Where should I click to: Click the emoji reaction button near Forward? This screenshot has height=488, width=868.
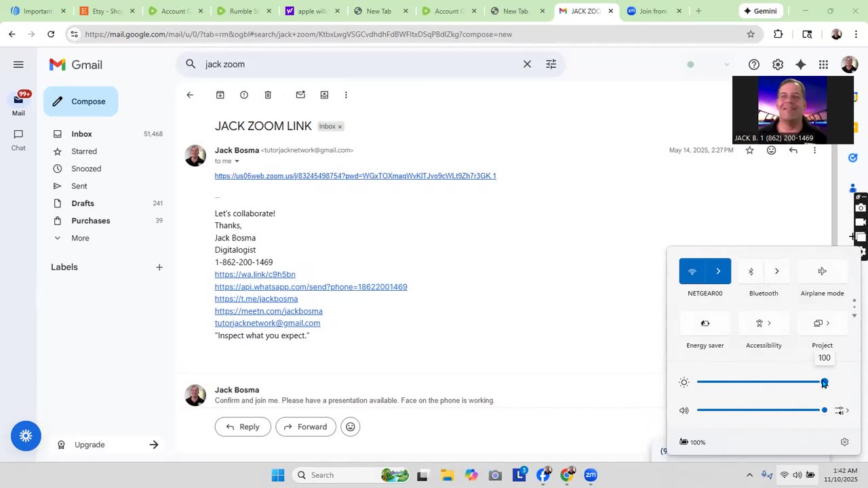(x=350, y=426)
